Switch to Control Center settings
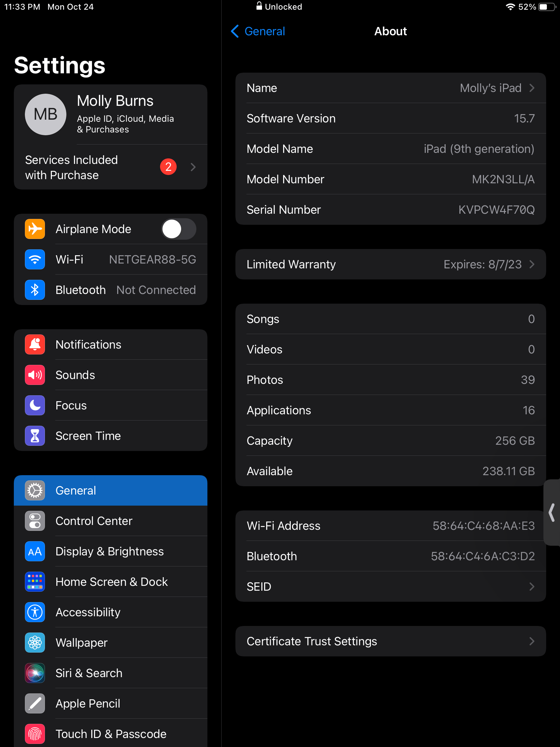This screenshot has width=560, height=747. pyautogui.click(x=111, y=521)
